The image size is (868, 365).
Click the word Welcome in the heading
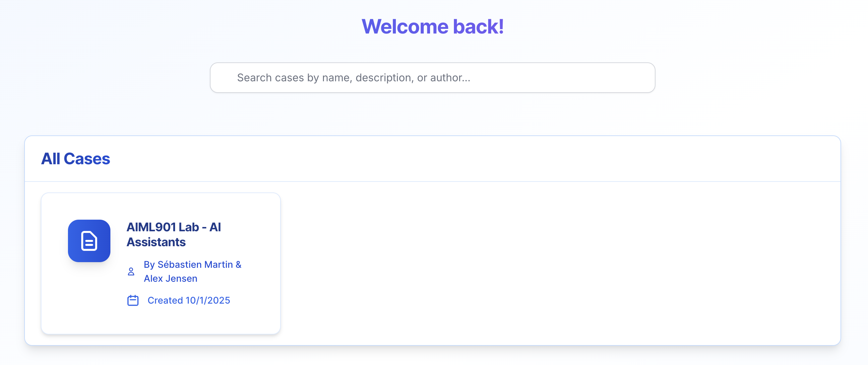[405, 26]
